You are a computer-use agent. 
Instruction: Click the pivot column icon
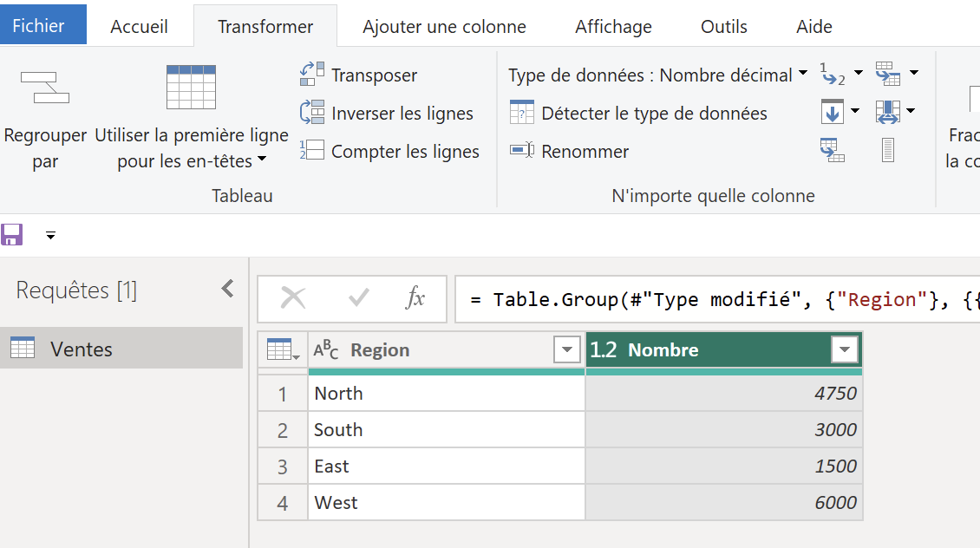coord(832,151)
